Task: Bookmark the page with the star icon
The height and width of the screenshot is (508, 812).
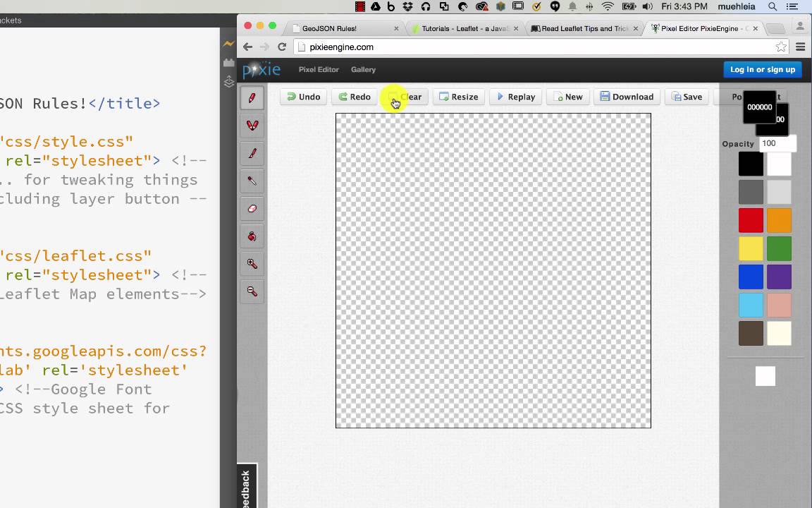Action: [x=781, y=47]
